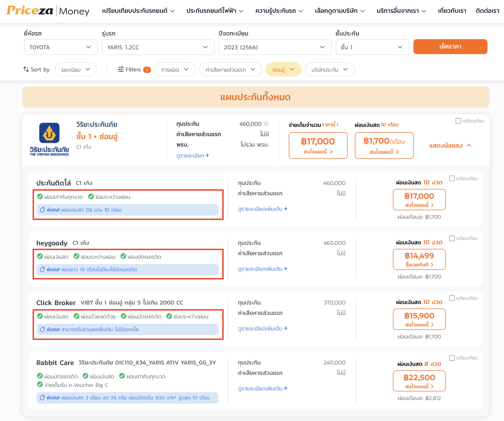Open the ค่าเสียหายส่วนแรก filter dropdown

coord(230,70)
